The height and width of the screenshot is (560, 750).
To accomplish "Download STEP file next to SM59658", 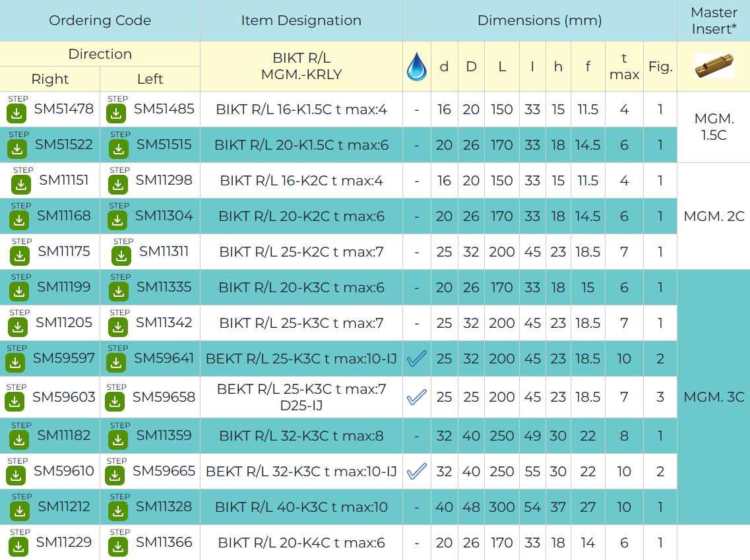I will (115, 400).
